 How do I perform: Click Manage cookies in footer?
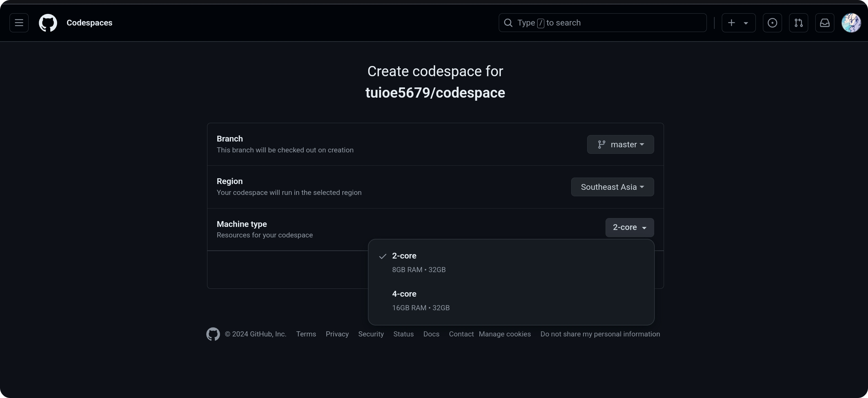[x=505, y=334]
